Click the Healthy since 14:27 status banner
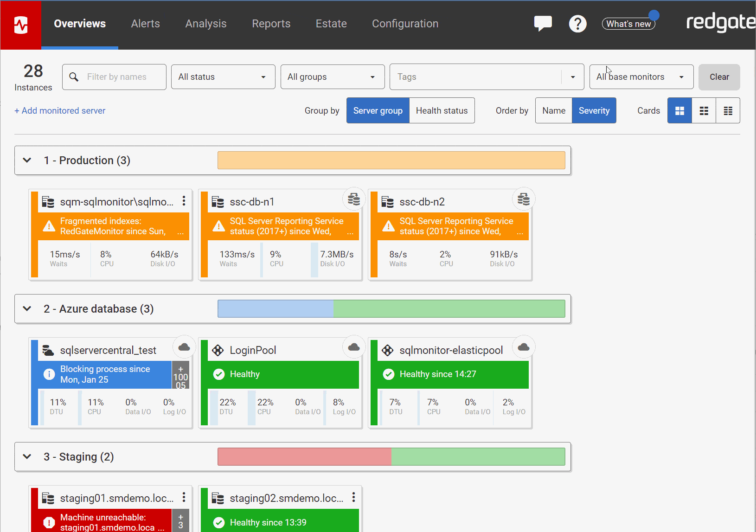The image size is (756, 532). [x=453, y=374]
